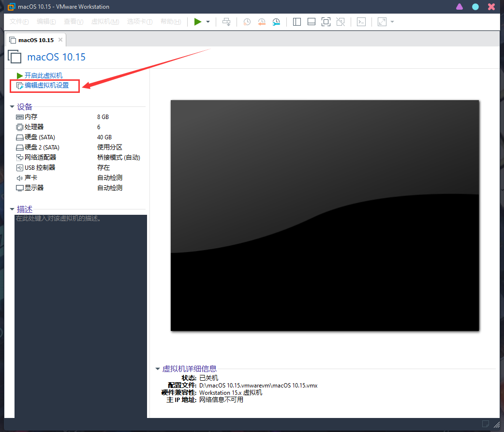Screen dimensions: 504x432
Task: Collapse the 设备 section
Action: [x=12, y=106]
